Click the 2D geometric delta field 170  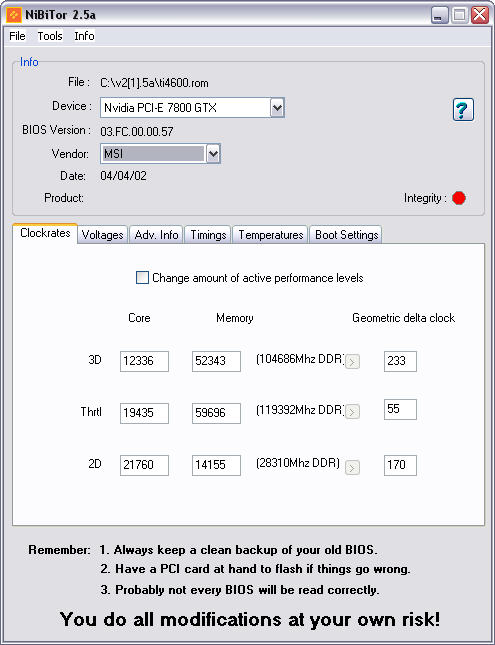click(x=400, y=465)
